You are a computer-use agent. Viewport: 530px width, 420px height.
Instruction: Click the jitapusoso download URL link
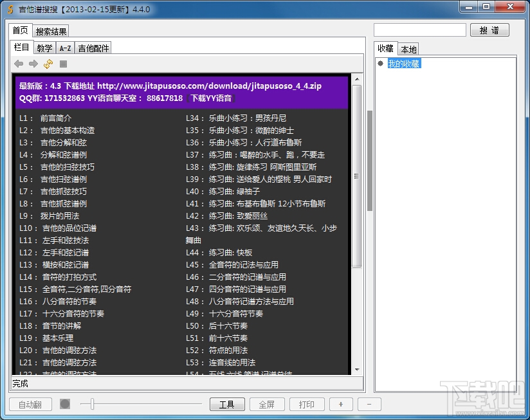tap(209, 86)
